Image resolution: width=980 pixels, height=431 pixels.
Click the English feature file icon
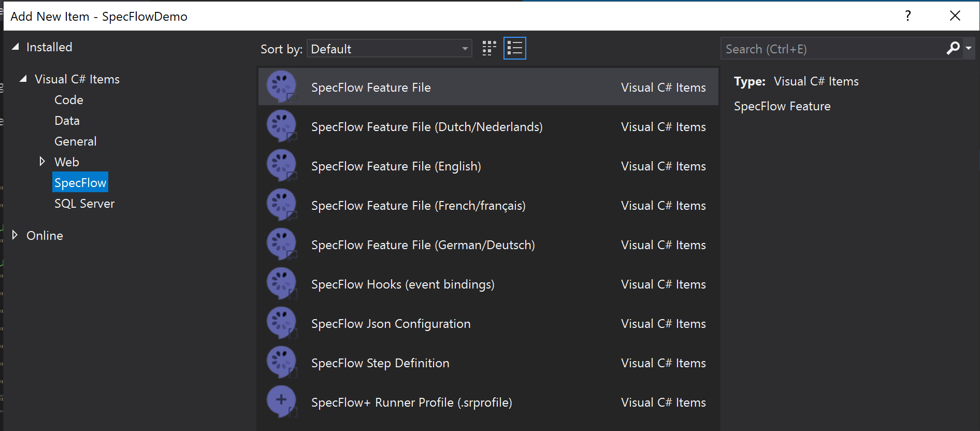(281, 165)
